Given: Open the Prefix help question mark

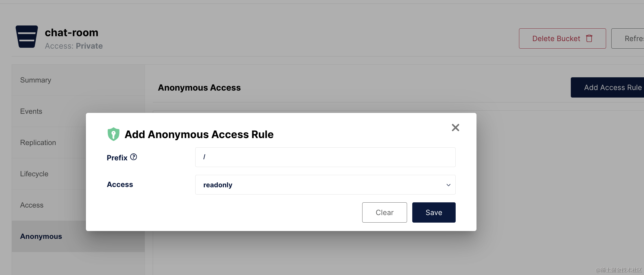Looking at the screenshot, I should pyautogui.click(x=133, y=157).
